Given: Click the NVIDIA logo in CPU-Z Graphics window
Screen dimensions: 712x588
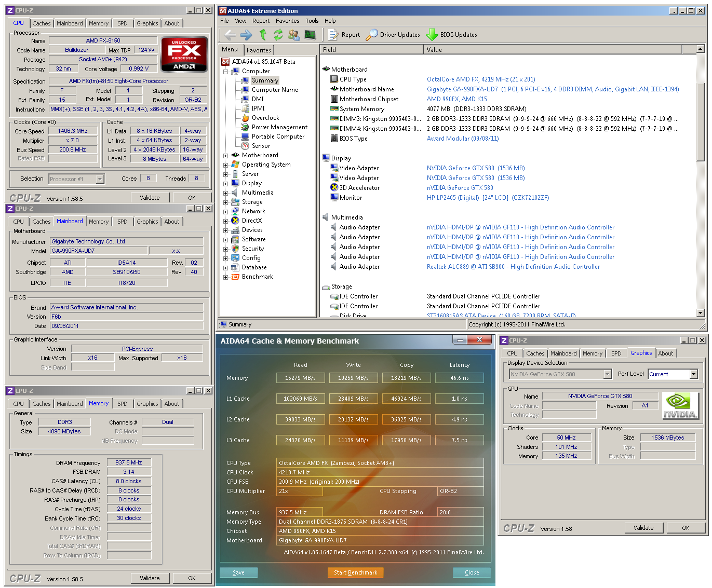Looking at the screenshot, I should pyautogui.click(x=680, y=405).
